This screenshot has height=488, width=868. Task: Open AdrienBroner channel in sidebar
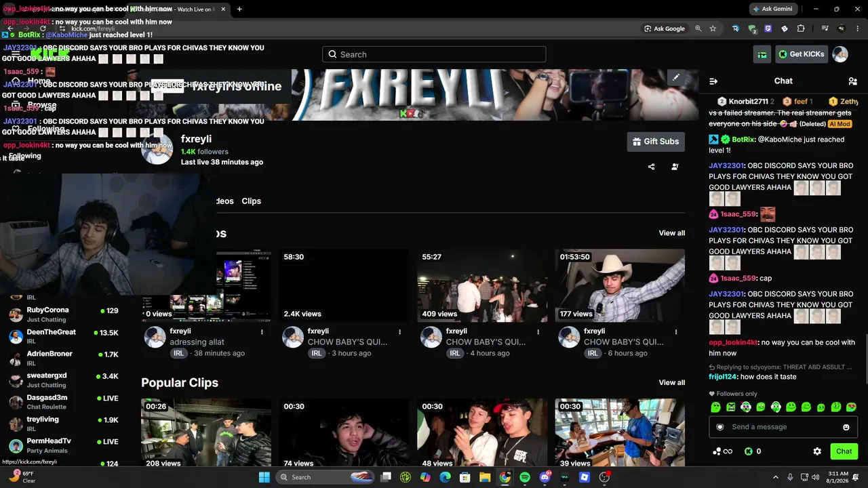pos(64,358)
